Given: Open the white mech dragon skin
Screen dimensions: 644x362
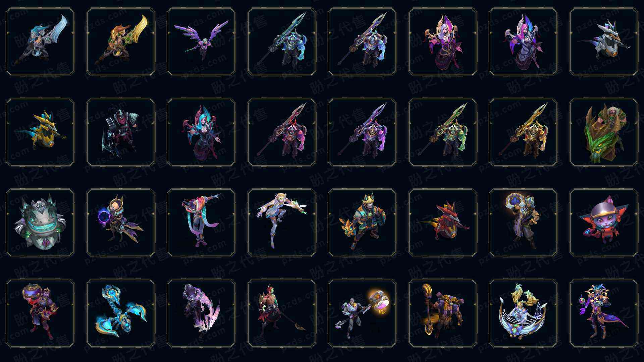Looking at the screenshot, I should (604, 42).
